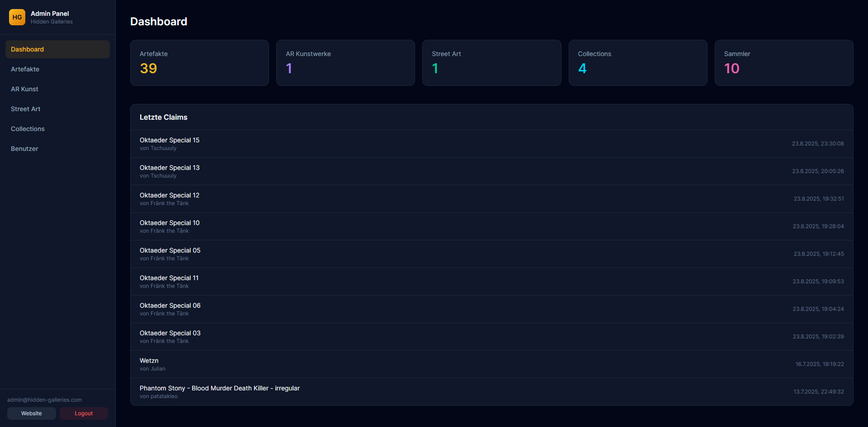868x427 pixels.
Task: Click the Artefakte stat card
Action: [x=199, y=63]
